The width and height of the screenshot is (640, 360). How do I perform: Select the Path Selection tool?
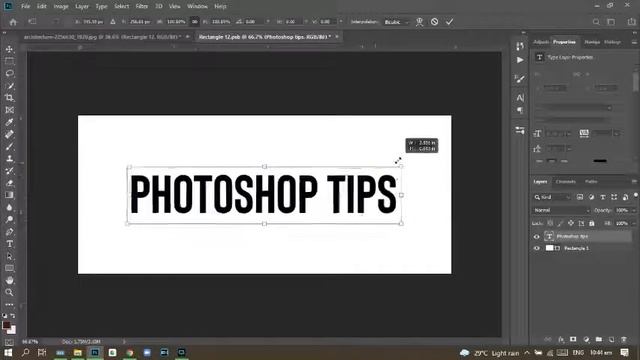[x=9, y=256]
